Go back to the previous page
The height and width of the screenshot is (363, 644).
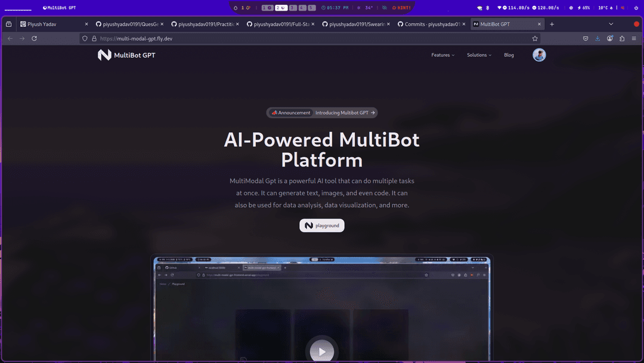[10, 39]
